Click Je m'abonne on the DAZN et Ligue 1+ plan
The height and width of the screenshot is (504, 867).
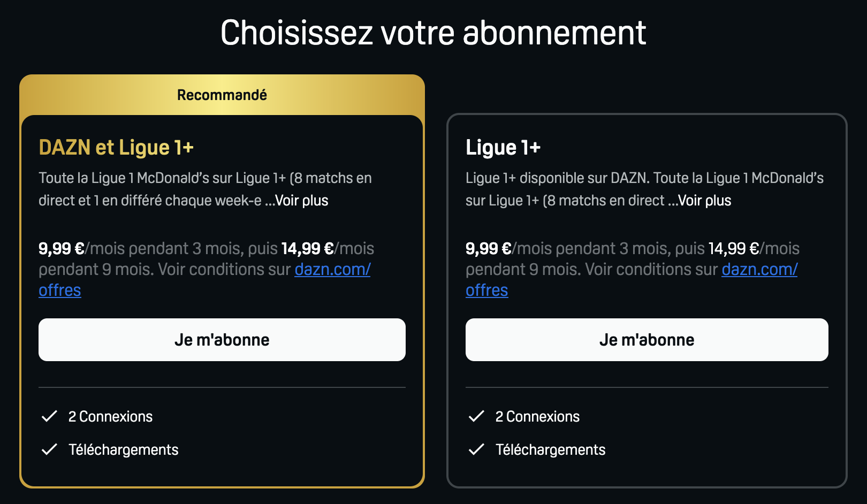(x=222, y=339)
